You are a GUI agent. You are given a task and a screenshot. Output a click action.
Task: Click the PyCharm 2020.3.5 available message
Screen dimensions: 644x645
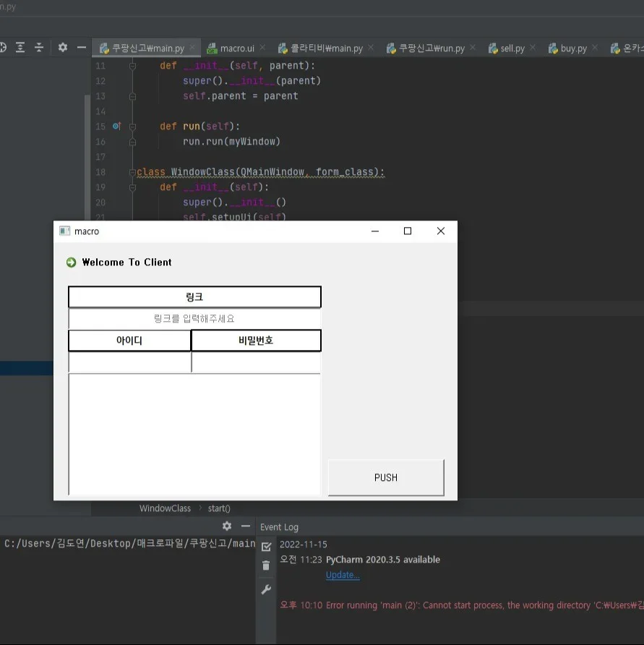click(x=383, y=560)
